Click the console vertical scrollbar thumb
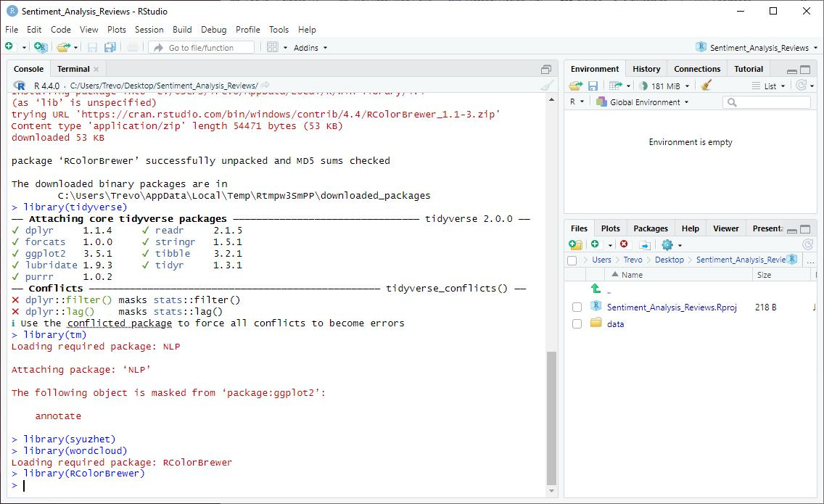Screen dimensions: 824x504 click(x=551, y=418)
